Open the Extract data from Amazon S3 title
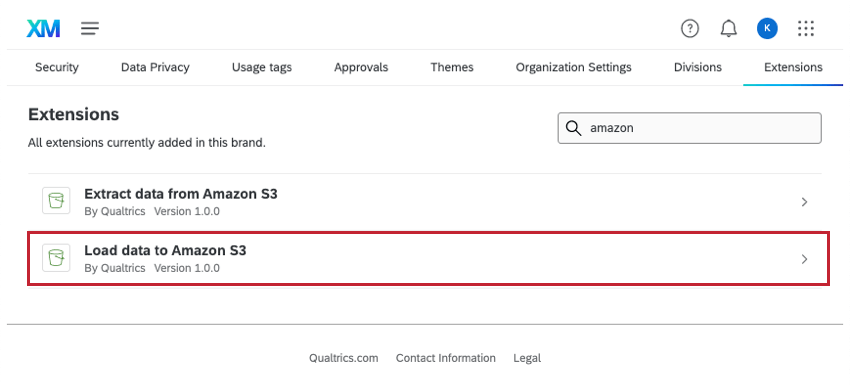Image resolution: width=850 pixels, height=385 pixels. [x=181, y=194]
